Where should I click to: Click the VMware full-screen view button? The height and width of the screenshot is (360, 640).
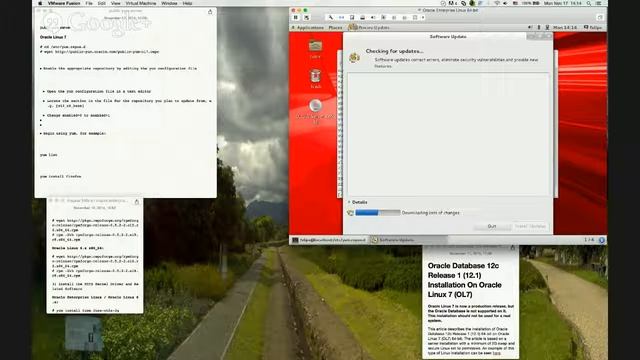point(600,18)
